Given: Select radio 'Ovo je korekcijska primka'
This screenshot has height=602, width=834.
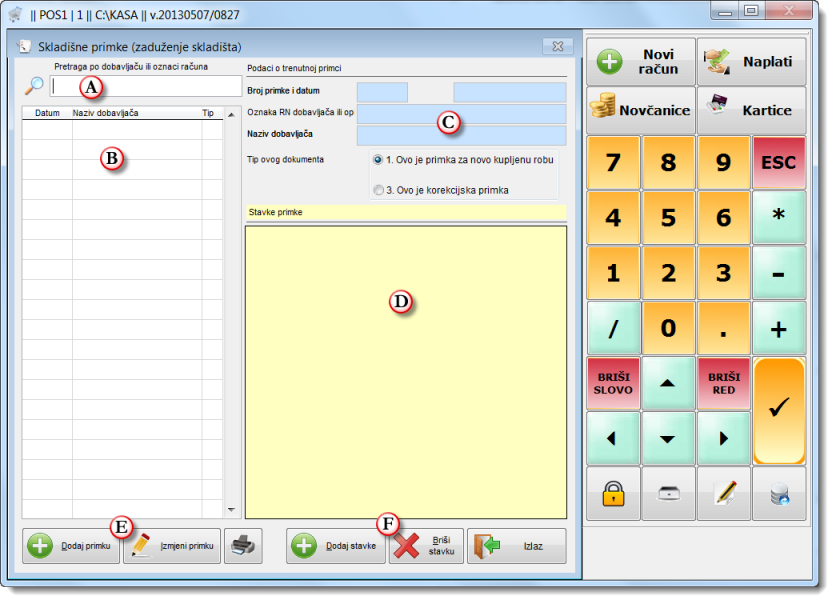Looking at the screenshot, I should [x=377, y=190].
